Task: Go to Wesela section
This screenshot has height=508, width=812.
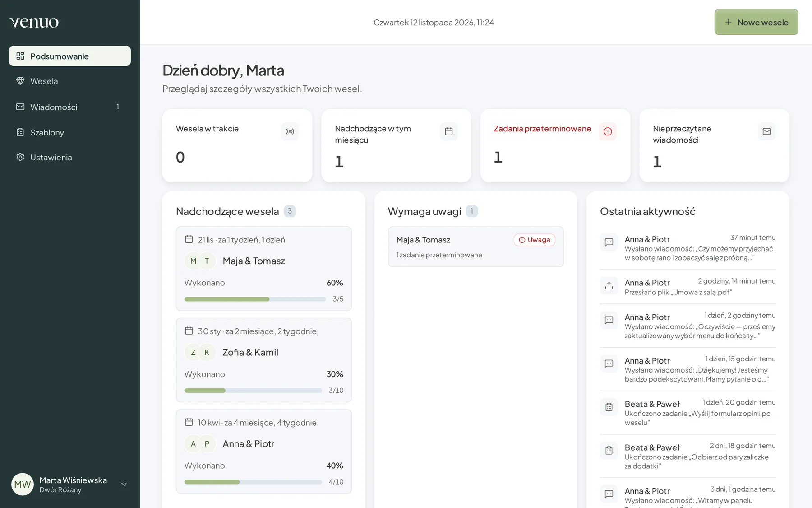Action: pos(70,81)
